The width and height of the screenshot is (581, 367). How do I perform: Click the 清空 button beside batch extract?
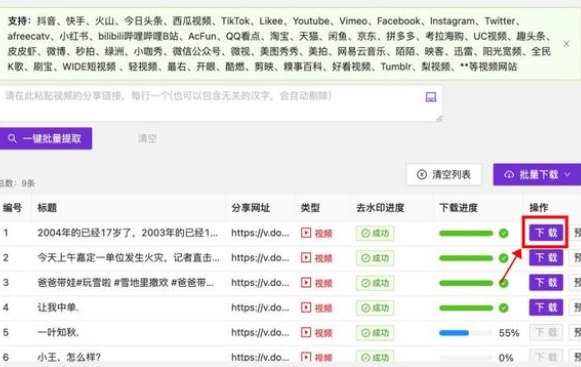click(x=147, y=139)
